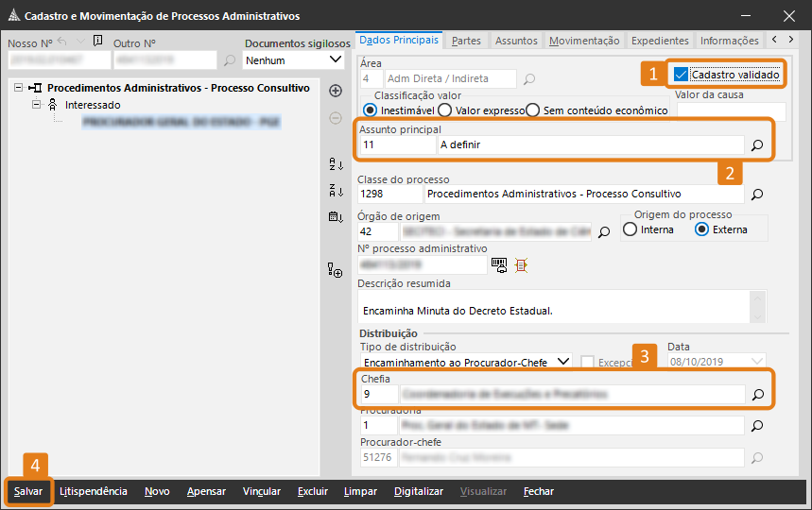Expand the Tipo de distribuição combo box
The image size is (812, 510).
point(564,361)
